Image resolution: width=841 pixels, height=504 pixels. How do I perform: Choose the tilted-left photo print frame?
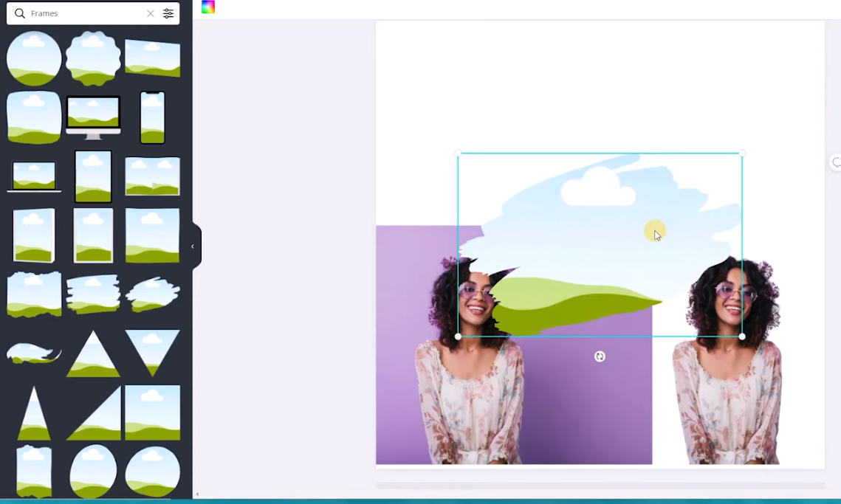tap(34, 235)
